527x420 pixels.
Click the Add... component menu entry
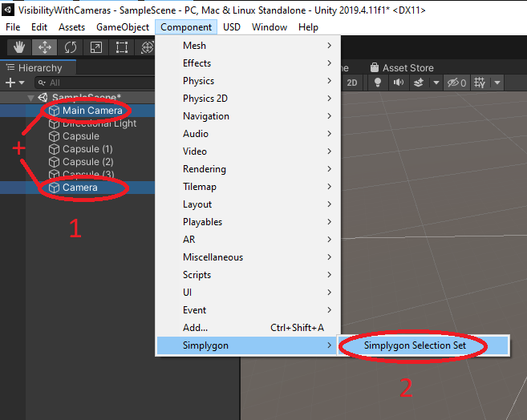(195, 328)
